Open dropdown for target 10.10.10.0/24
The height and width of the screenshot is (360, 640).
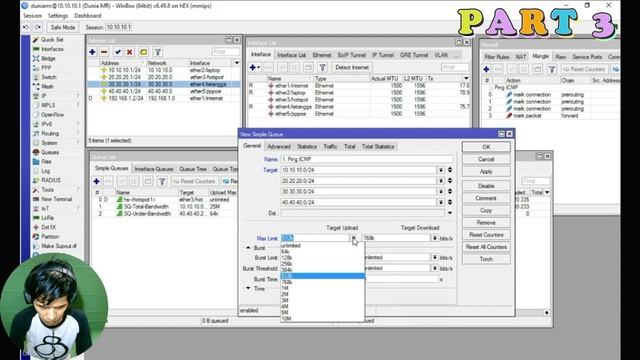[x=441, y=170]
